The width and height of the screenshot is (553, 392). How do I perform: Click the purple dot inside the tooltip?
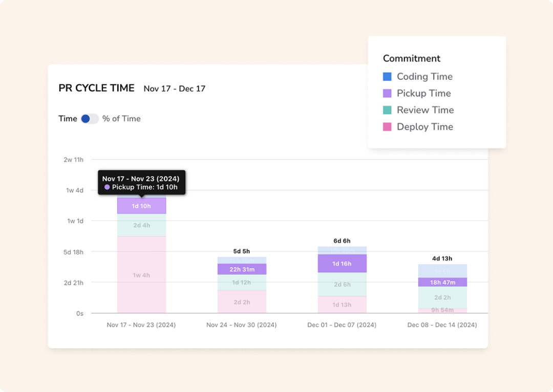(x=107, y=187)
